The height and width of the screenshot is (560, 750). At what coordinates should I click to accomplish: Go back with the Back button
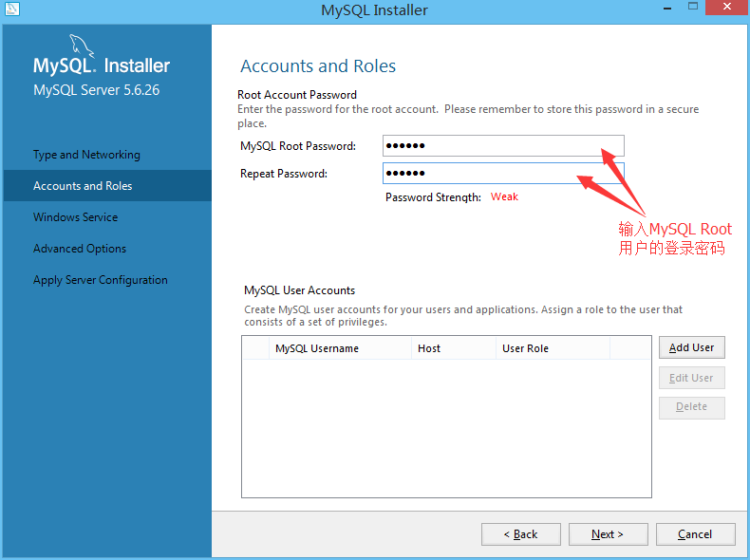pos(521,534)
